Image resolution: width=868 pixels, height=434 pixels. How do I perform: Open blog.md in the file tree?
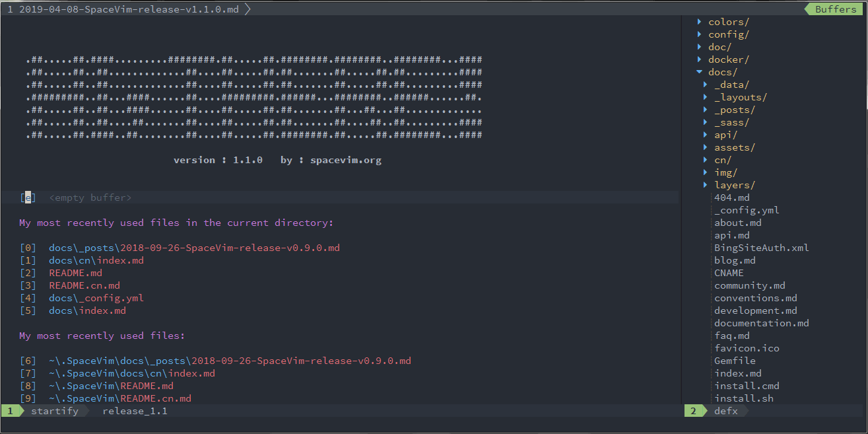coord(735,260)
